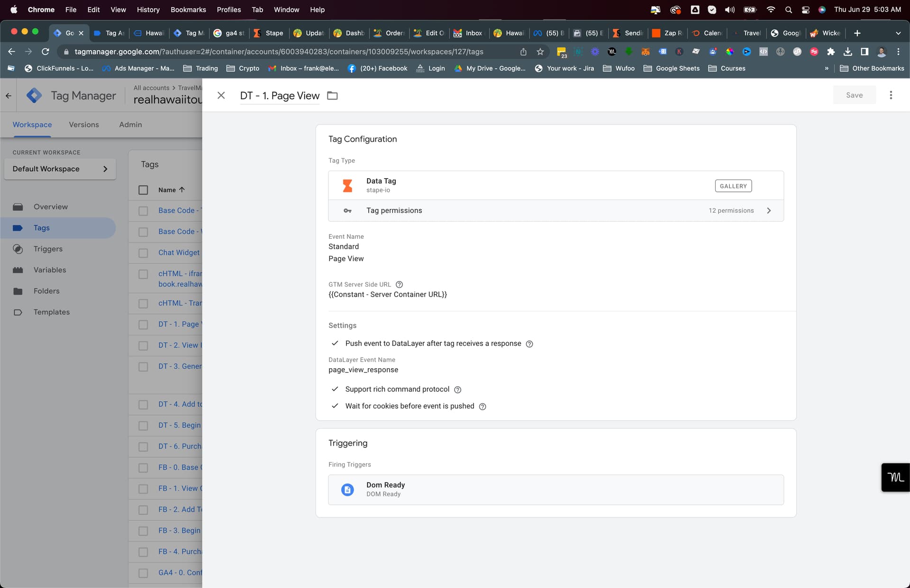This screenshot has height=588, width=910.
Task: Click the folder icon next to tag name
Action: (333, 96)
